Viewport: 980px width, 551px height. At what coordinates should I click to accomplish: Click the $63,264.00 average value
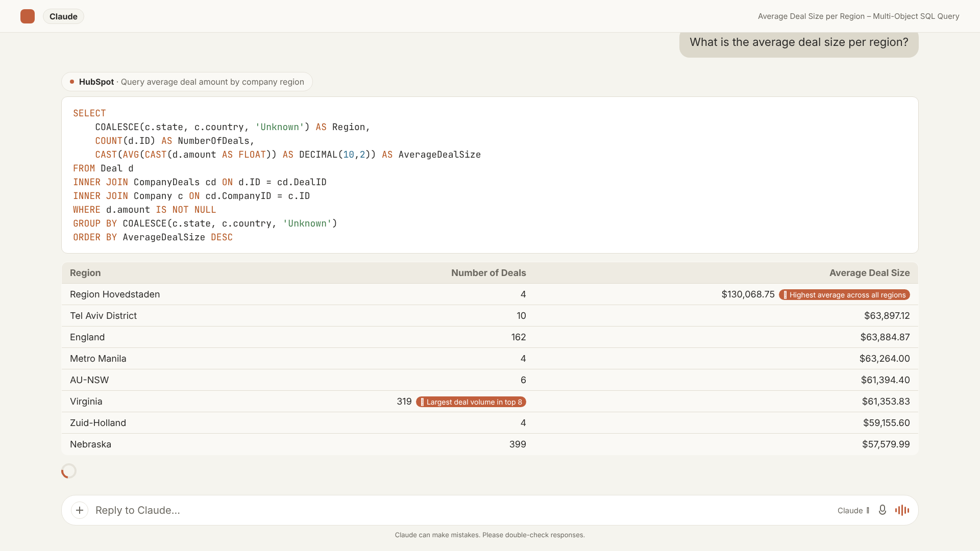pyautogui.click(x=885, y=359)
